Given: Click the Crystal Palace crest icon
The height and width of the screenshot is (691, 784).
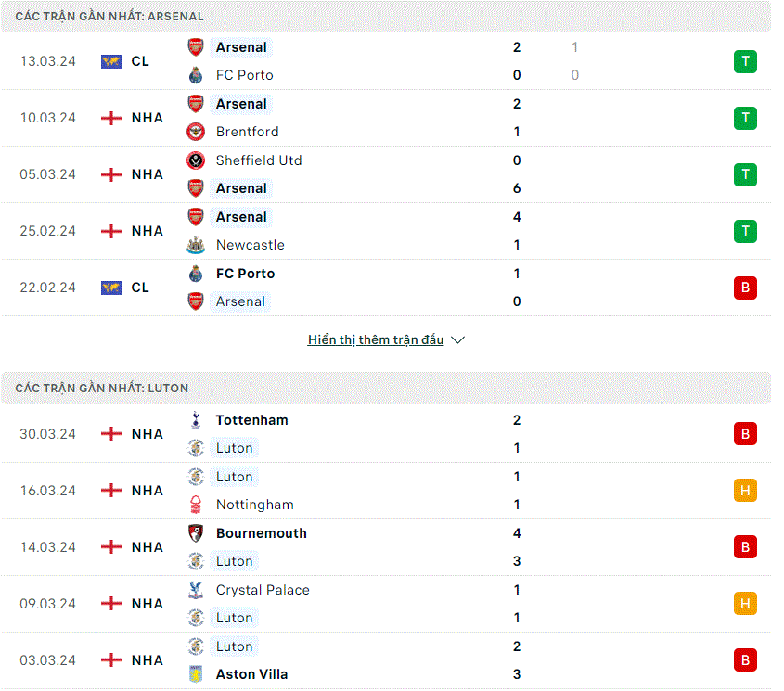Looking at the screenshot, I should click(196, 590).
